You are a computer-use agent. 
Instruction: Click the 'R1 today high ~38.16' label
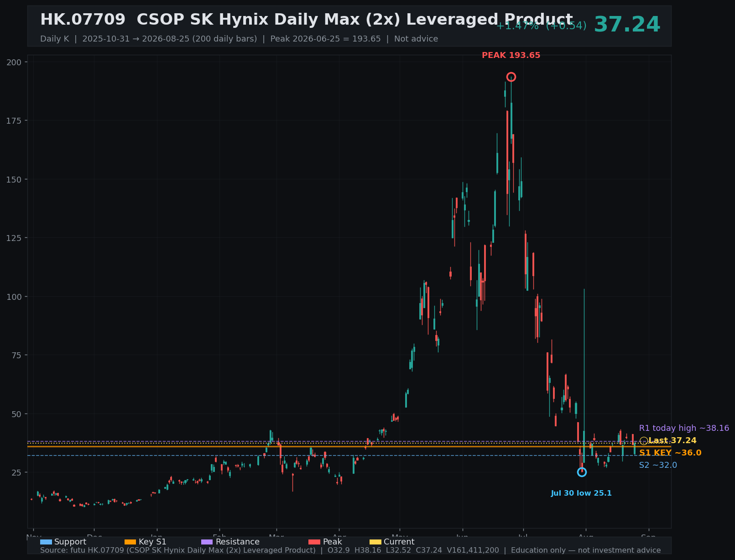click(684, 428)
